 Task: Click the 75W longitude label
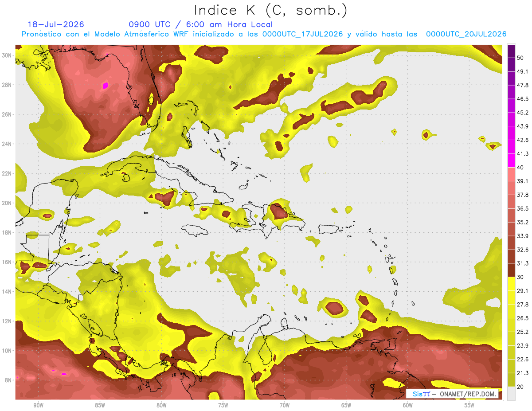pos(223,405)
